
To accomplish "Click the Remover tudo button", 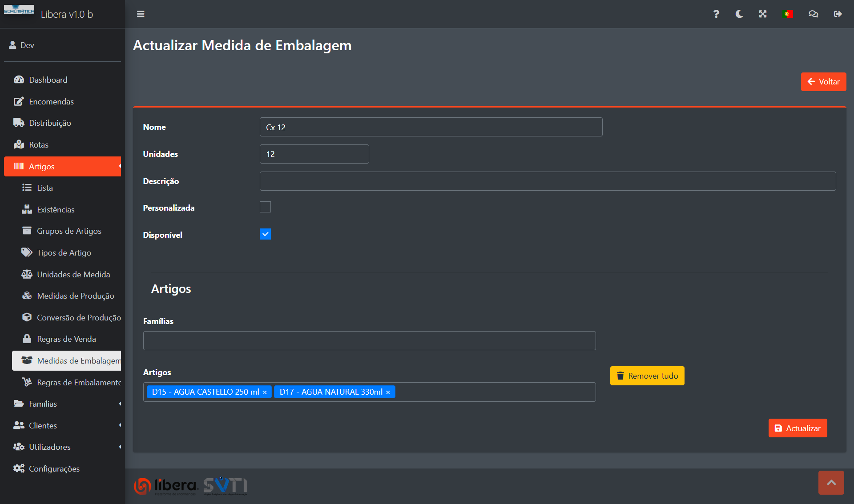I will coord(647,376).
